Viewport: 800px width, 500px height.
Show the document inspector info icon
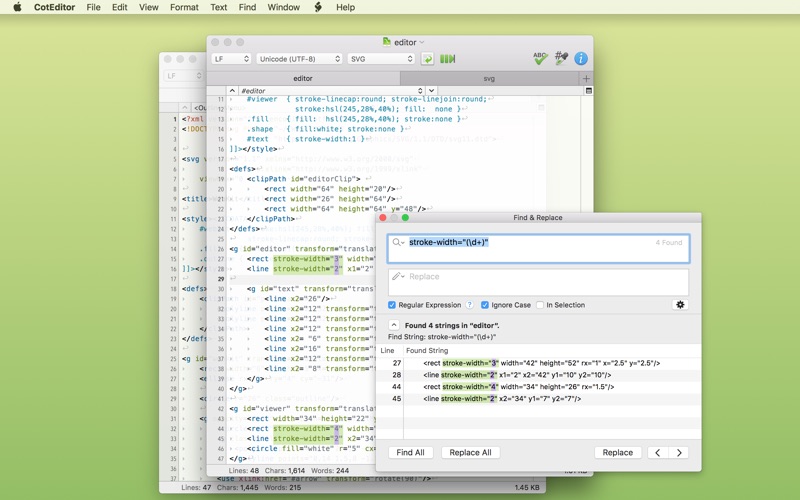pos(581,59)
